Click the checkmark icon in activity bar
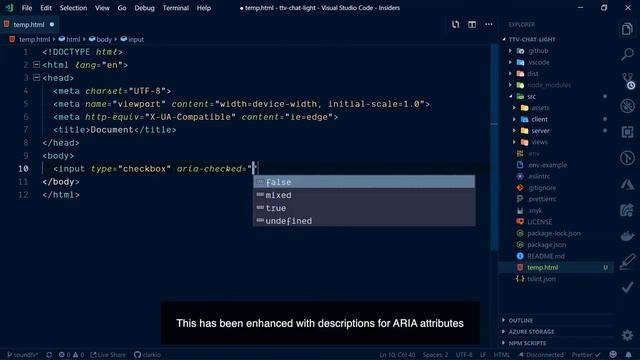 (x=627, y=287)
